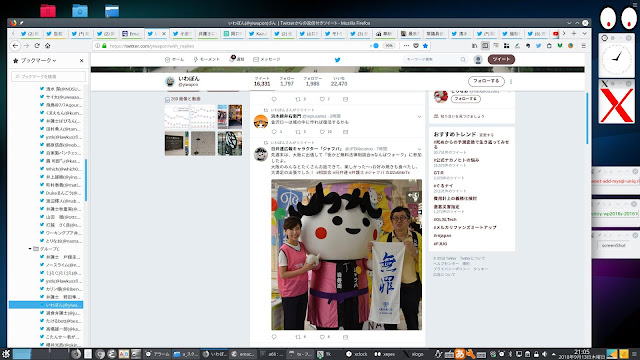The image size is (640, 360).
Task: Open first media thumbnail in 画像と動画
Action: [x=177, y=117]
